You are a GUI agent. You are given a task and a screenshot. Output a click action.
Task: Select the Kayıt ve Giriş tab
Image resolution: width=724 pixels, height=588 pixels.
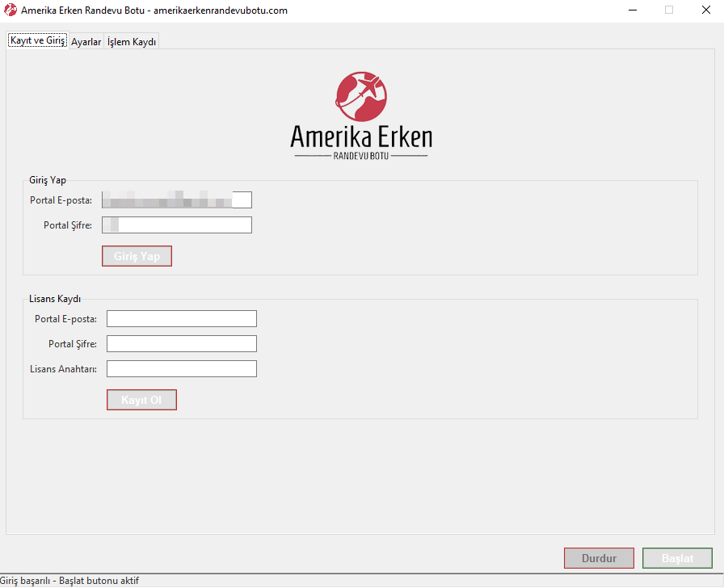[37, 41]
